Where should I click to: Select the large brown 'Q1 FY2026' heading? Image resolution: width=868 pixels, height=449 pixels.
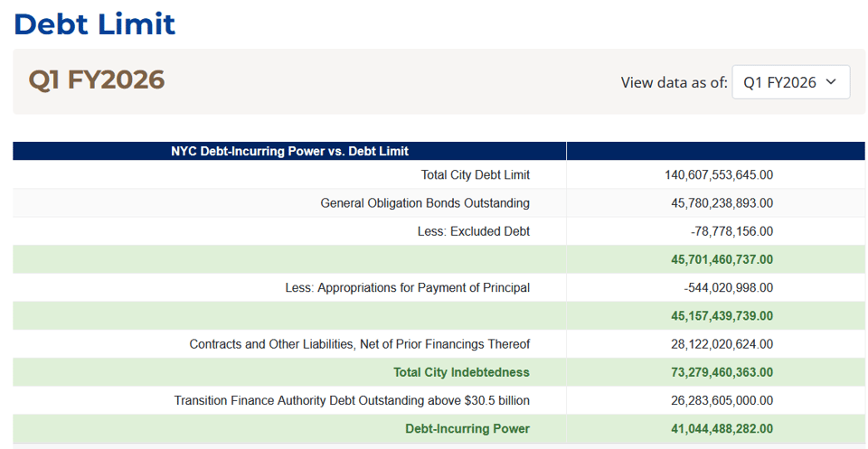coord(97,80)
